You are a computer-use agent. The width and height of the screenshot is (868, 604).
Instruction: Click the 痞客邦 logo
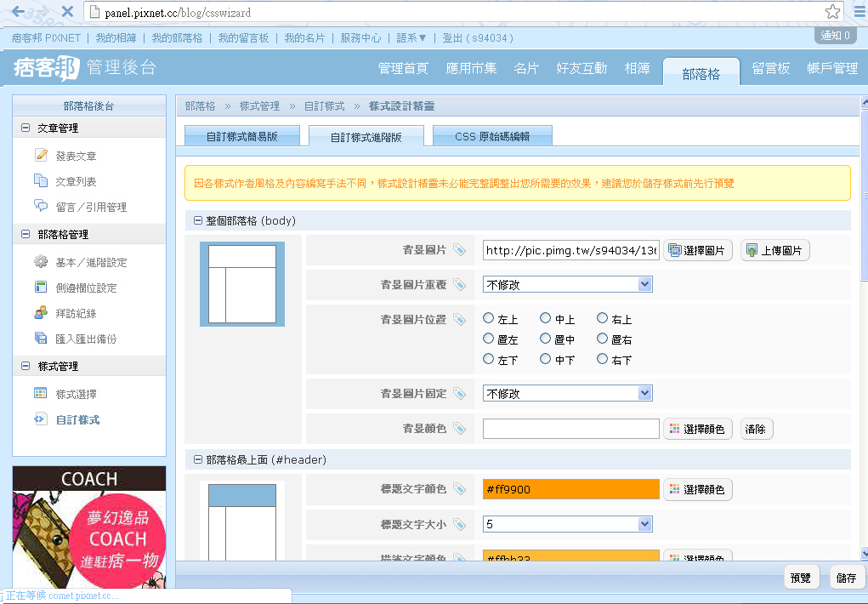coord(47,67)
